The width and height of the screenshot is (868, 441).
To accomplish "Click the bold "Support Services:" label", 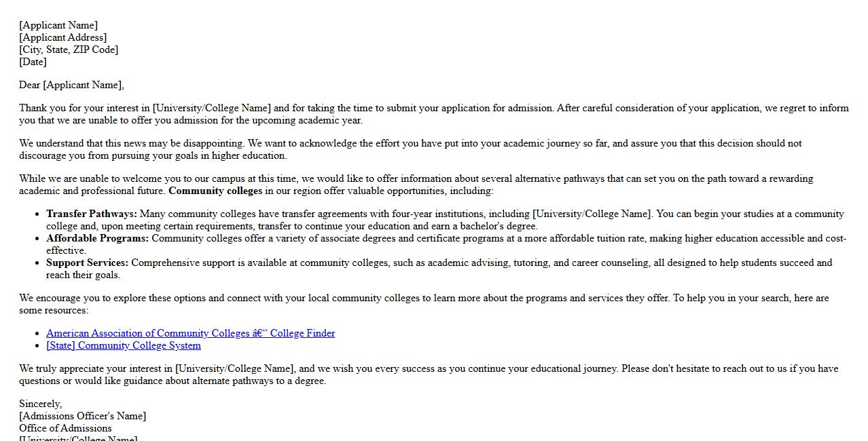I will click(87, 263).
